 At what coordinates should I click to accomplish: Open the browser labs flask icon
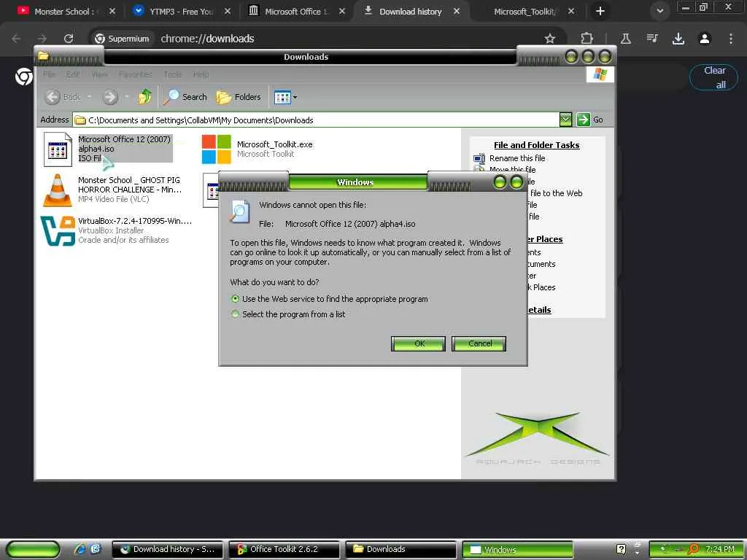(625, 39)
